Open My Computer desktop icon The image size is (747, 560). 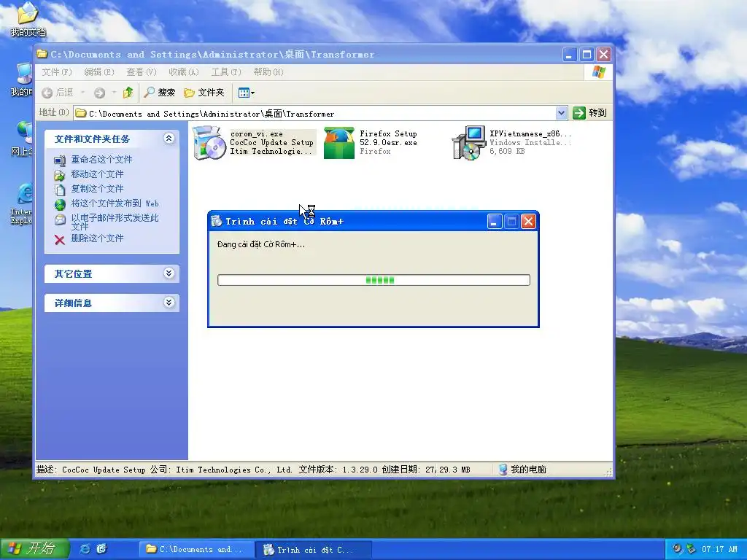(x=22, y=79)
